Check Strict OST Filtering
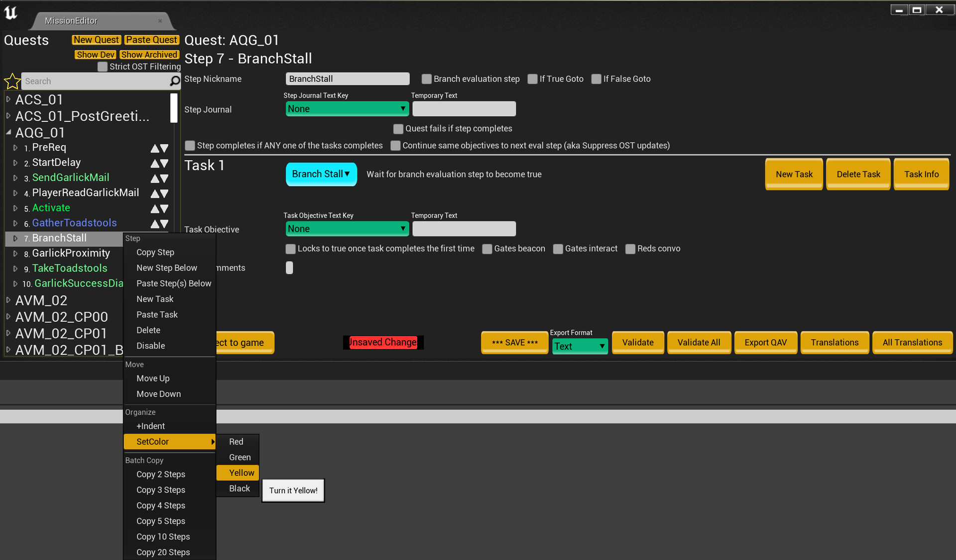The width and height of the screenshot is (956, 560). pos(103,67)
